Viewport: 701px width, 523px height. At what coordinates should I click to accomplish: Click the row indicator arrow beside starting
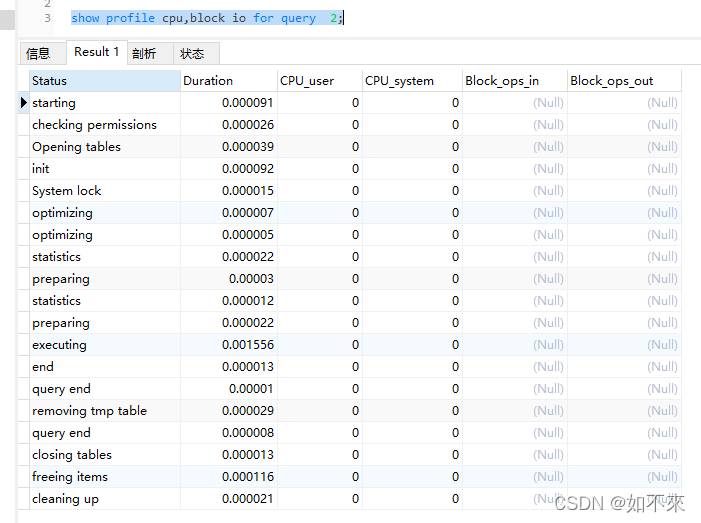[24, 103]
